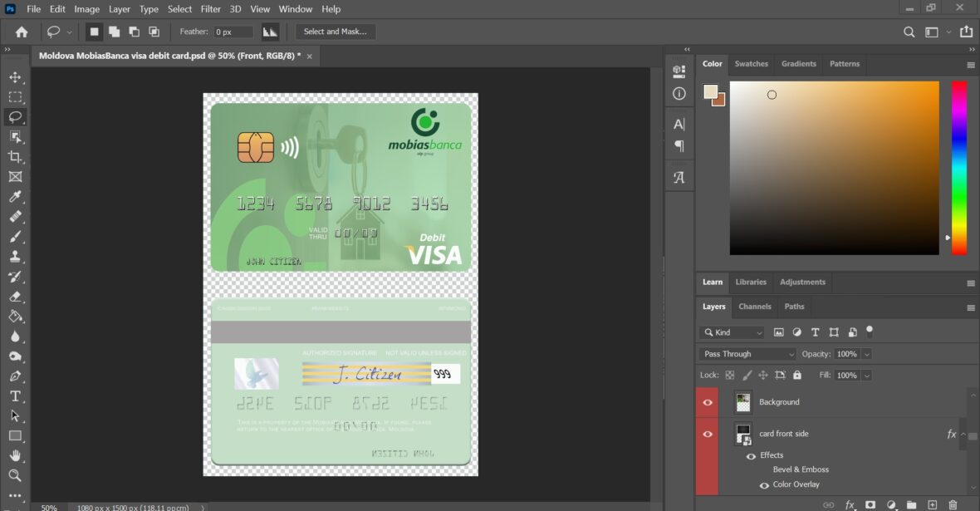Image resolution: width=980 pixels, height=511 pixels.
Task: Delete layer using the trash icon
Action: 953,504
